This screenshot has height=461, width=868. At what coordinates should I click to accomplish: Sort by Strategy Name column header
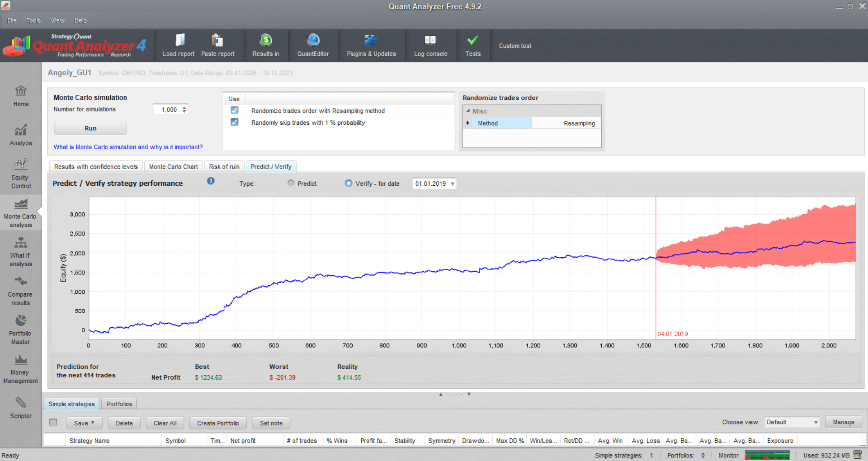point(113,441)
